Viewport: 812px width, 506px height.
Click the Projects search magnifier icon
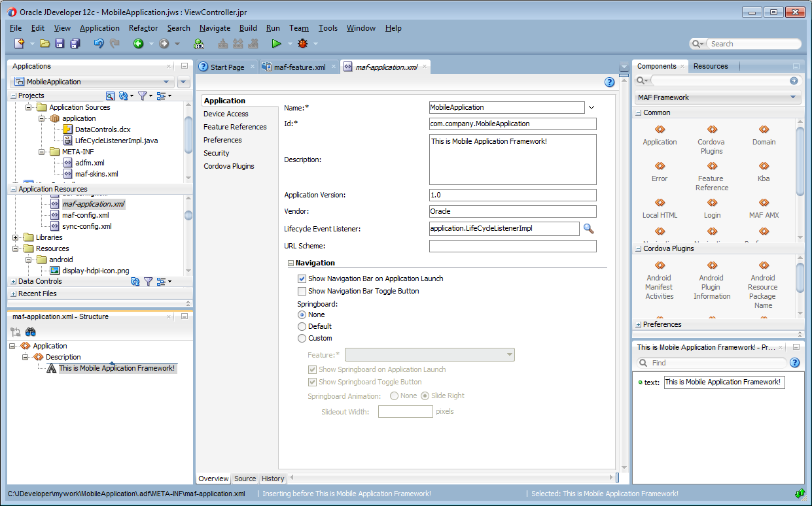(x=110, y=95)
